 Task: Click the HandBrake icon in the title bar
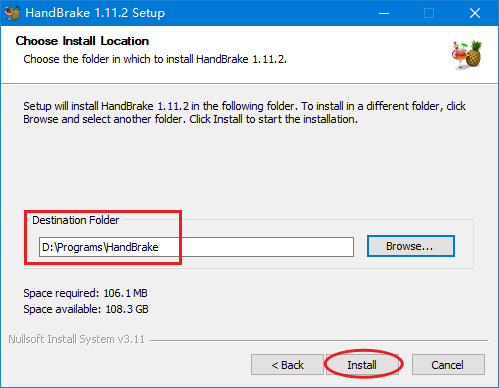(12, 13)
